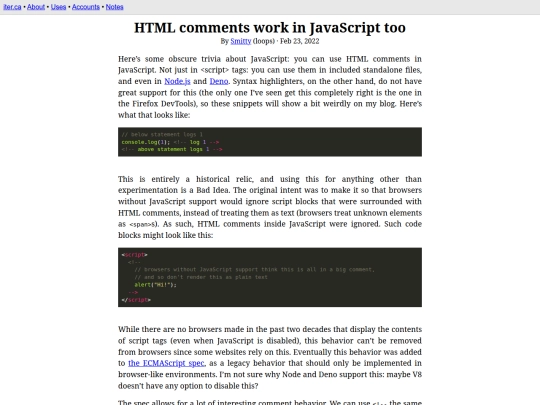Open the ECMAScript spec link

coord(166,363)
